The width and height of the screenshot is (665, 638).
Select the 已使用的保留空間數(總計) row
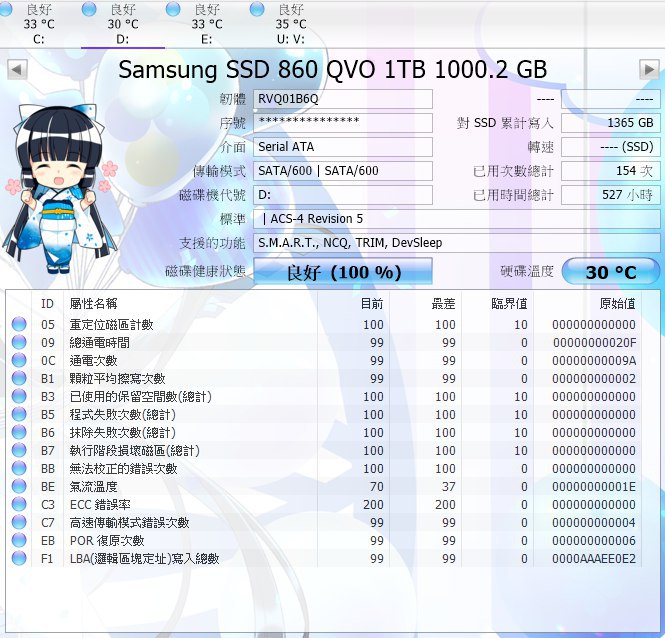pyautogui.click(x=324, y=397)
